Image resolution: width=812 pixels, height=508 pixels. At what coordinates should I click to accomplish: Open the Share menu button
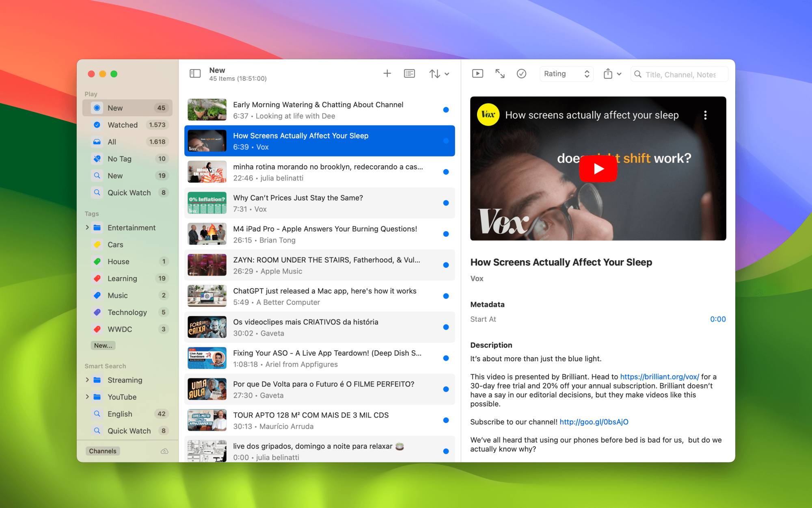[608, 74]
